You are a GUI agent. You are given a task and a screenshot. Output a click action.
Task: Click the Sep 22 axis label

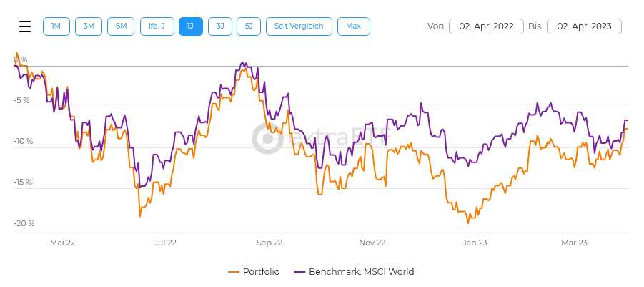click(269, 243)
